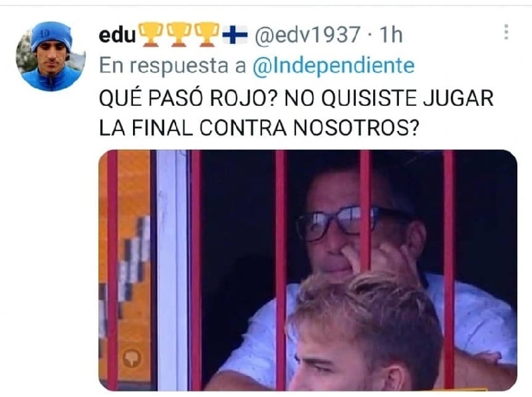Open the @Independiente mention link

(334, 65)
